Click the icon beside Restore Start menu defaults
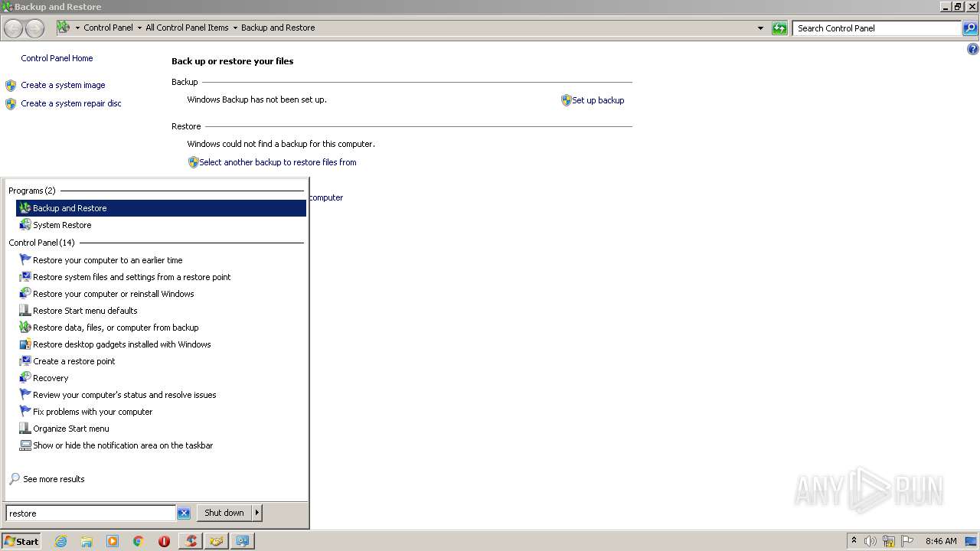Image resolution: width=980 pixels, height=551 pixels. point(25,311)
